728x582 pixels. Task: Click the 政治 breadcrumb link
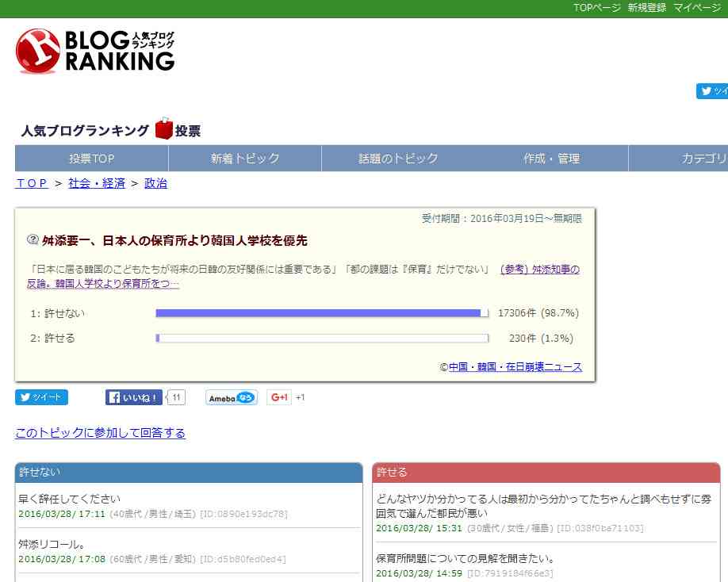tap(155, 183)
